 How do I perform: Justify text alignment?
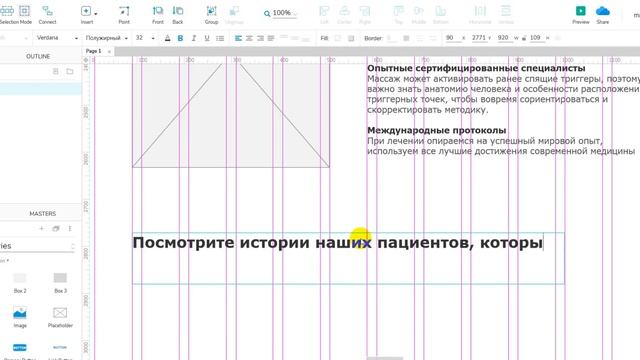(271, 38)
